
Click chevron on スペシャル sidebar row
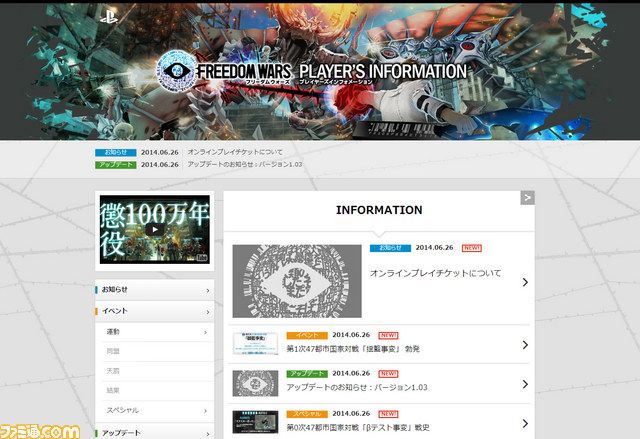205,411
